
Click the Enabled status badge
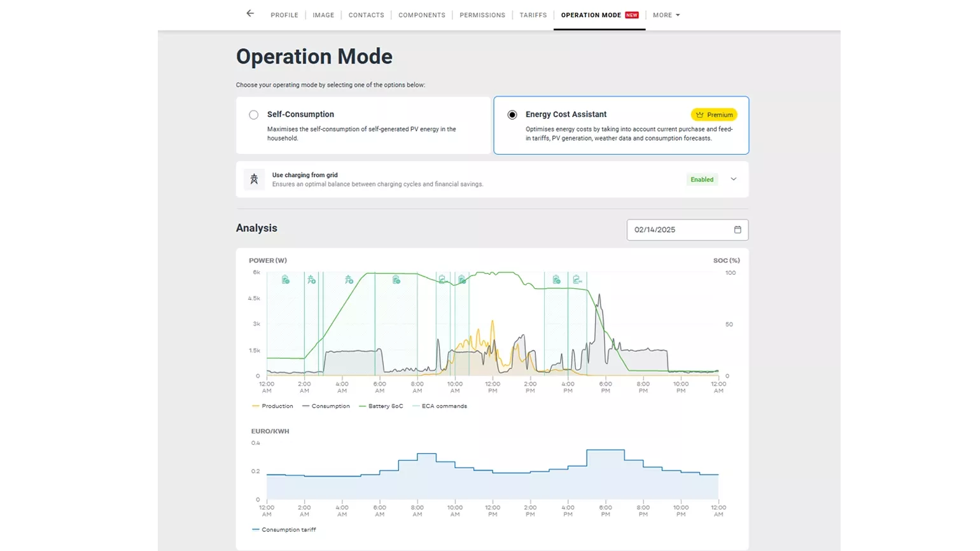pyautogui.click(x=702, y=179)
